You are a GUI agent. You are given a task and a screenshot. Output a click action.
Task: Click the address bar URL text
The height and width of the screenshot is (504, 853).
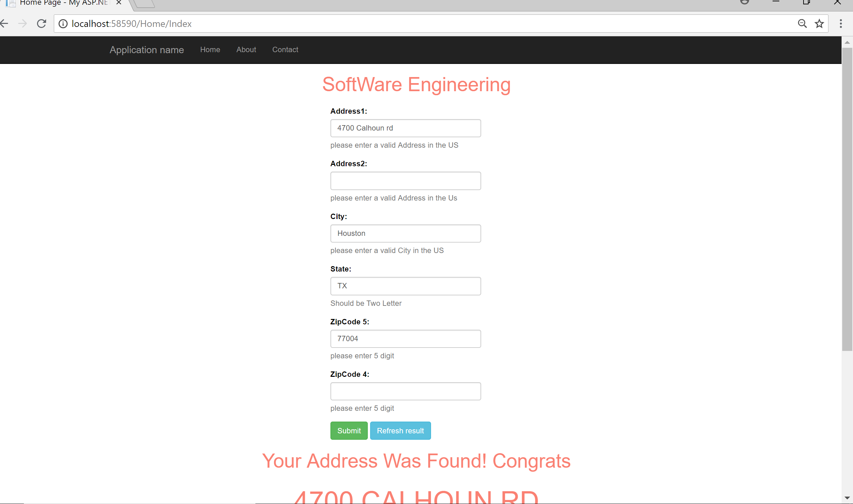click(132, 24)
